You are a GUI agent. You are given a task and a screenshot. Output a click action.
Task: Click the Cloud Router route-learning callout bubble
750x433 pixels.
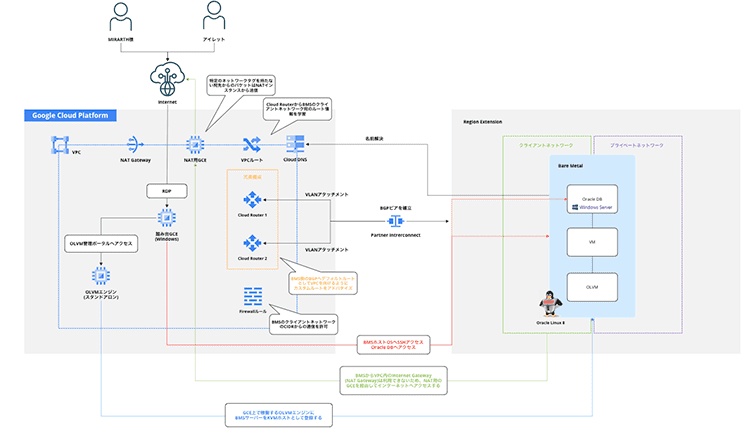point(297,109)
